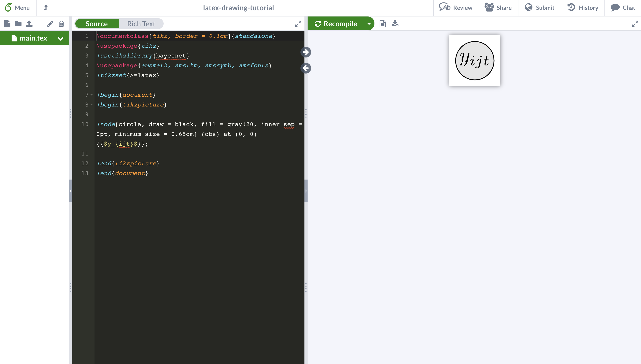Click the upload file icon
This screenshot has height=364, width=641.
tap(29, 24)
